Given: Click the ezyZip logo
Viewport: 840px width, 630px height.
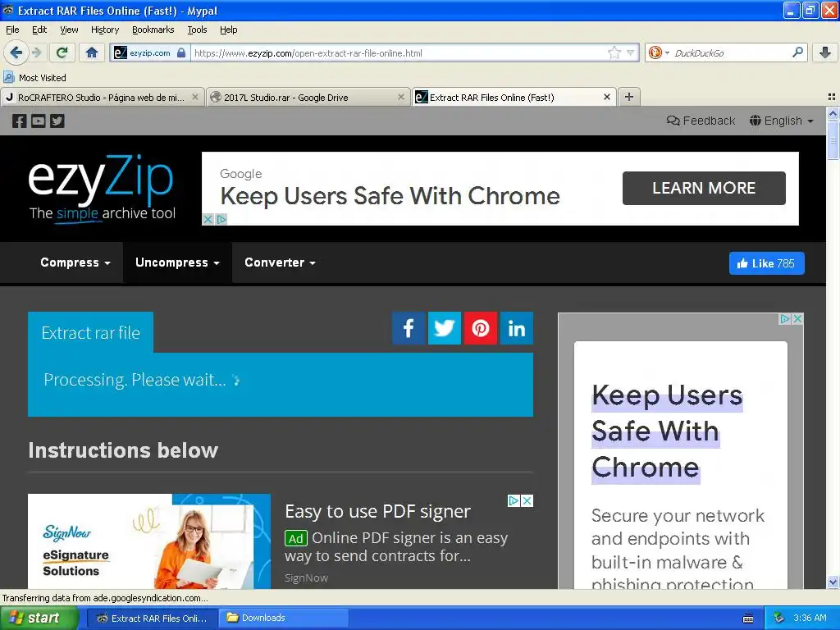Looking at the screenshot, I should coord(102,188).
